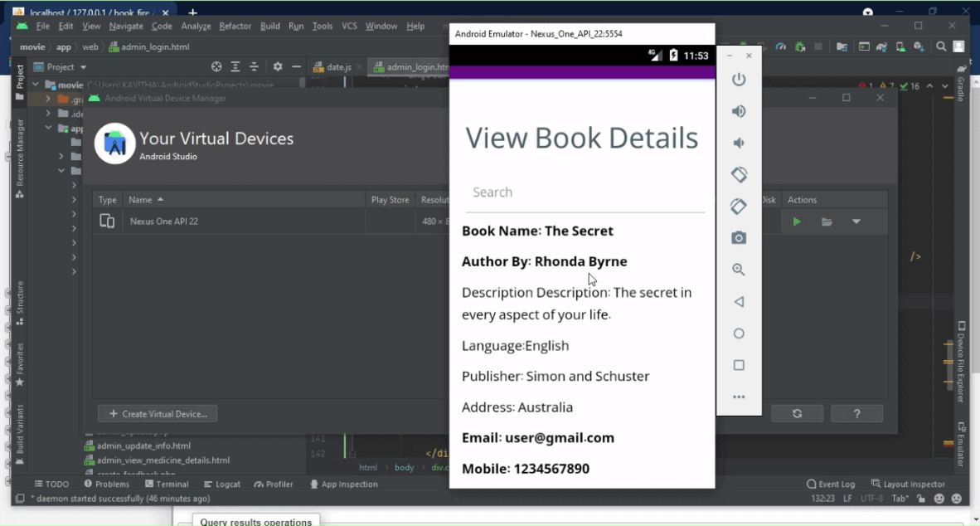Click the emulator zoom magnifier icon
Viewport: 980px width, 526px height.
(739, 270)
